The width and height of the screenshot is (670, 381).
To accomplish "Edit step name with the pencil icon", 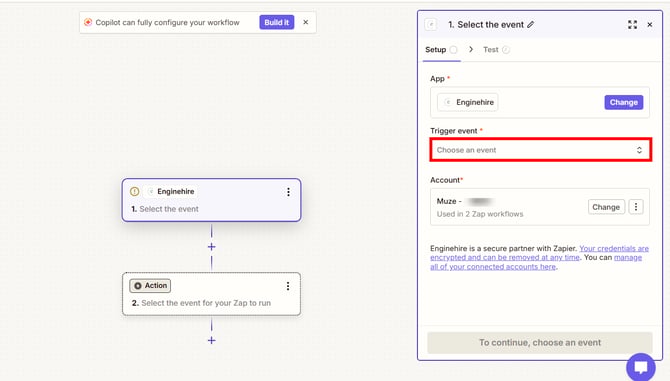I will point(530,24).
